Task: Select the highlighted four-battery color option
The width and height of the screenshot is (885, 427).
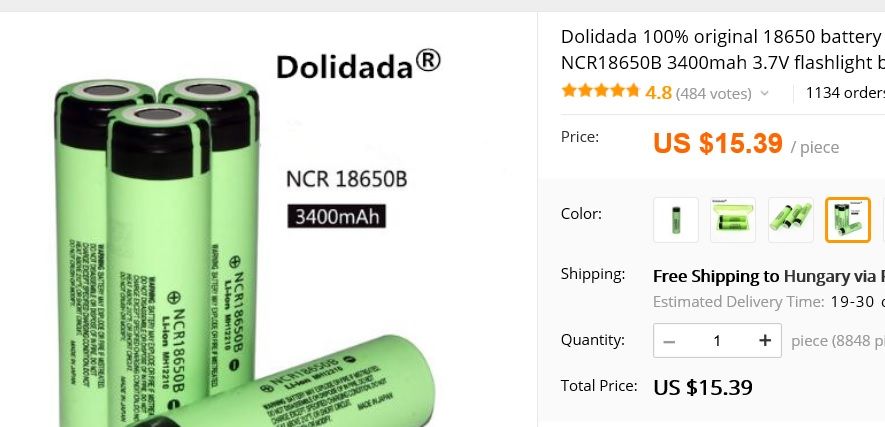Action: 847,220
